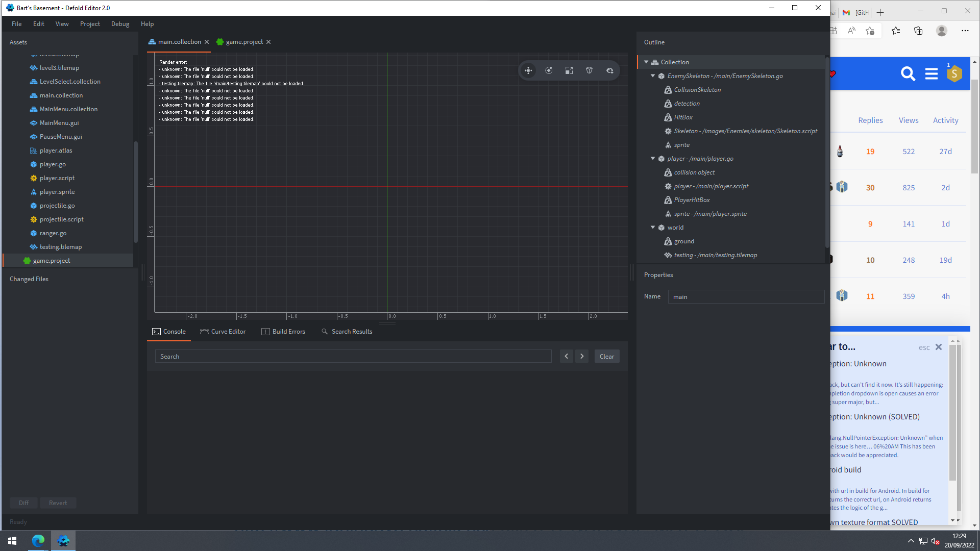Open the Debug menu
The height and width of the screenshot is (551, 980).
pyautogui.click(x=120, y=23)
